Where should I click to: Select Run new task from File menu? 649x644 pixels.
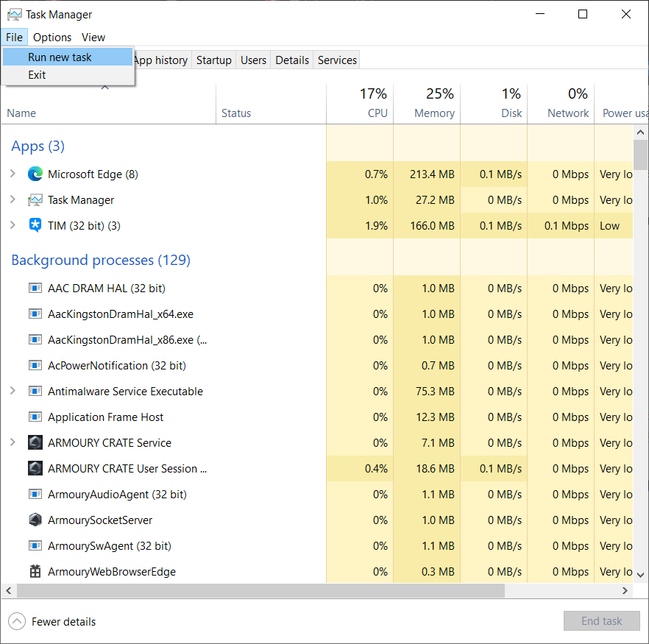coord(68,57)
